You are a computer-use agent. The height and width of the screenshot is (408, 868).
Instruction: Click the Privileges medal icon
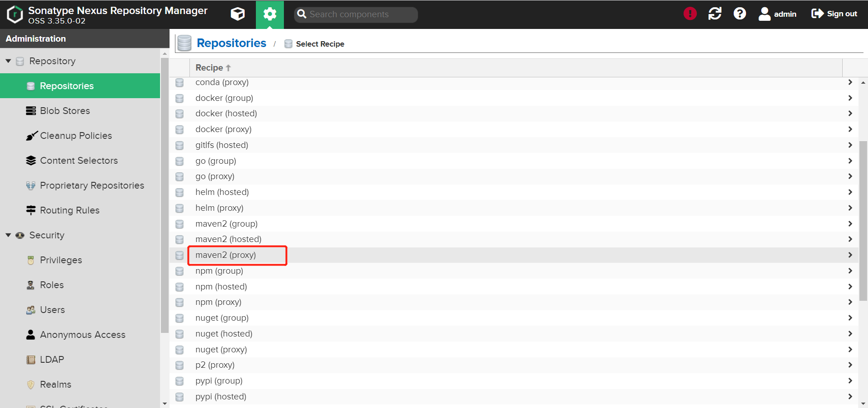31,260
